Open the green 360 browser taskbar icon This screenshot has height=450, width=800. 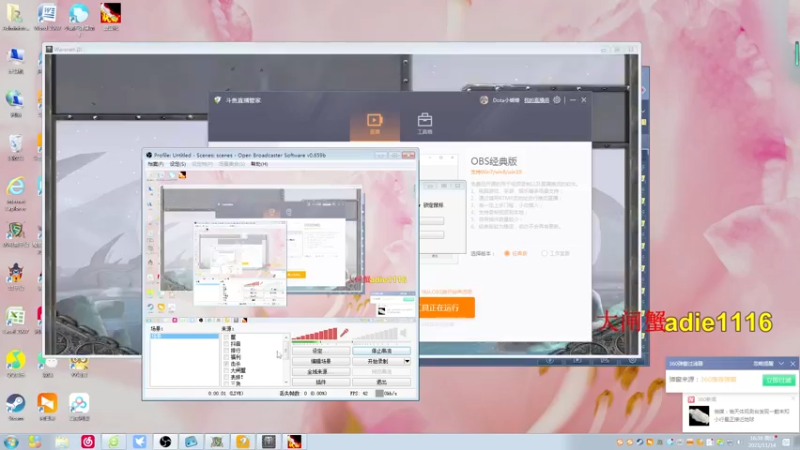click(114, 442)
